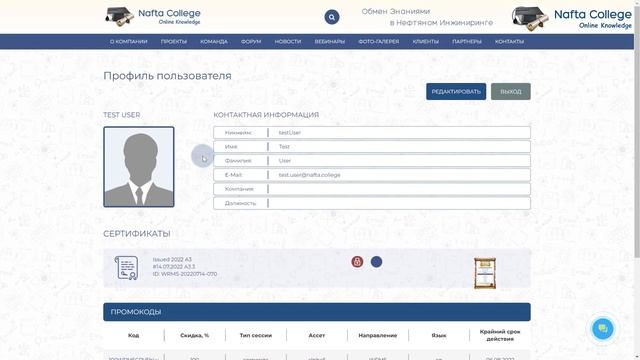Click the Имя field with Test
The image size is (640, 360).
click(x=372, y=147)
